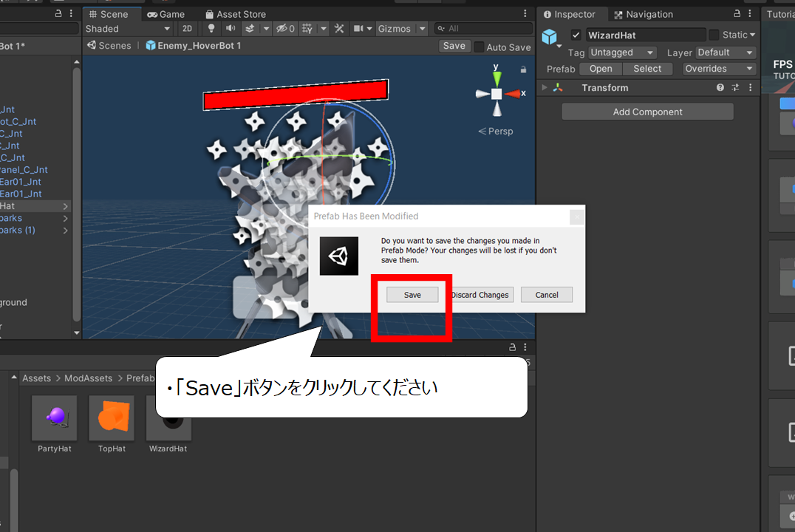Open Transform presets icon
795x532 pixels.
[735, 87]
